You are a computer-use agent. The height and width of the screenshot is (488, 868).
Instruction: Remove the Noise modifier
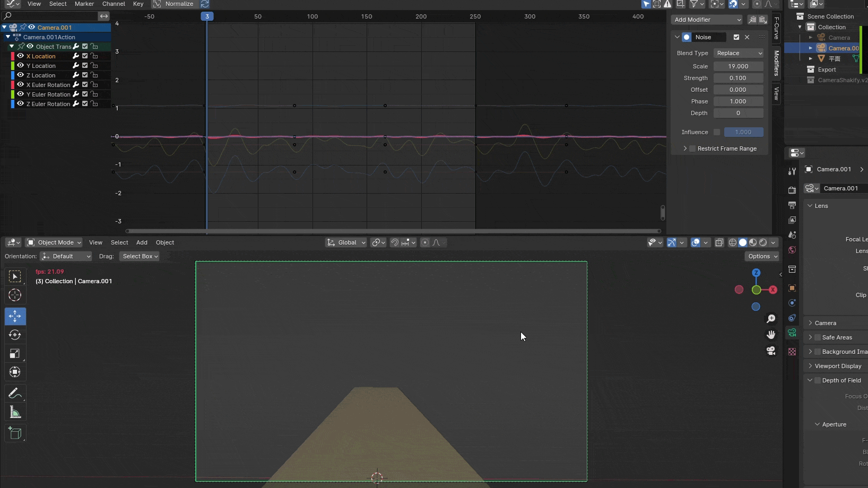pyautogui.click(x=747, y=37)
